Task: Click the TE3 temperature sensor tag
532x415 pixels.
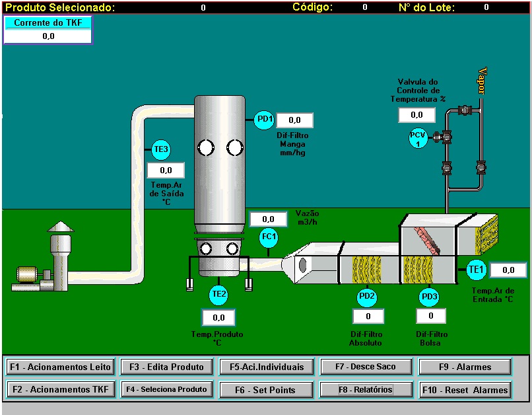Action: click(x=161, y=149)
